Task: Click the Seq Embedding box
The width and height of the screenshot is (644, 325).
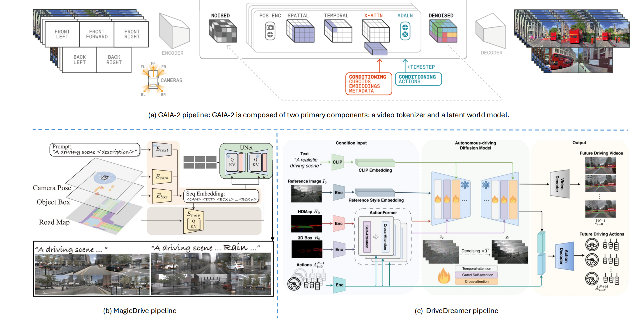Action: (221, 196)
